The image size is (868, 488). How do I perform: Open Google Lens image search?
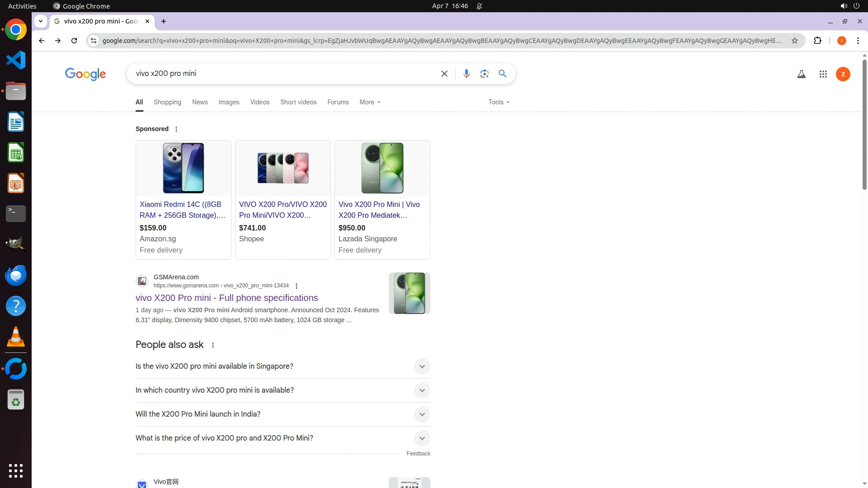[x=484, y=74]
